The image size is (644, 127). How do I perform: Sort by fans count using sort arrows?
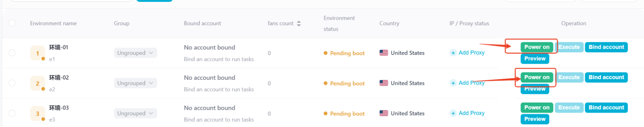(x=299, y=23)
